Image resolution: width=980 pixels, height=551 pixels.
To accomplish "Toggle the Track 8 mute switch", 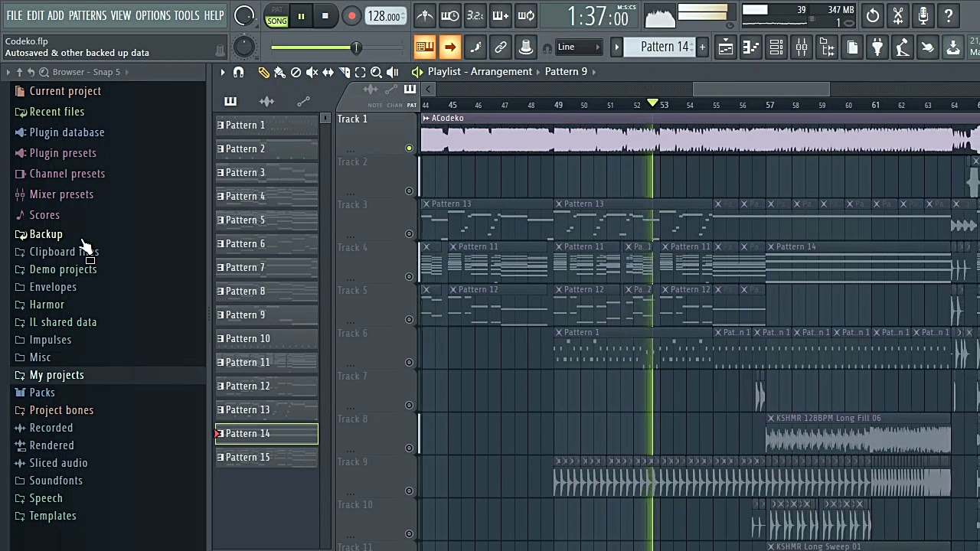I will (409, 448).
